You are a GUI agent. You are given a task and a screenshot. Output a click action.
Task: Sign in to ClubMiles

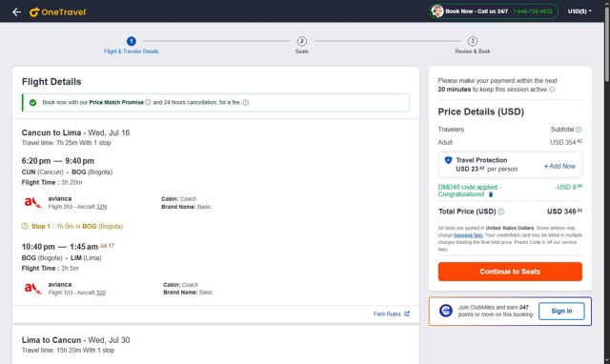tap(561, 311)
